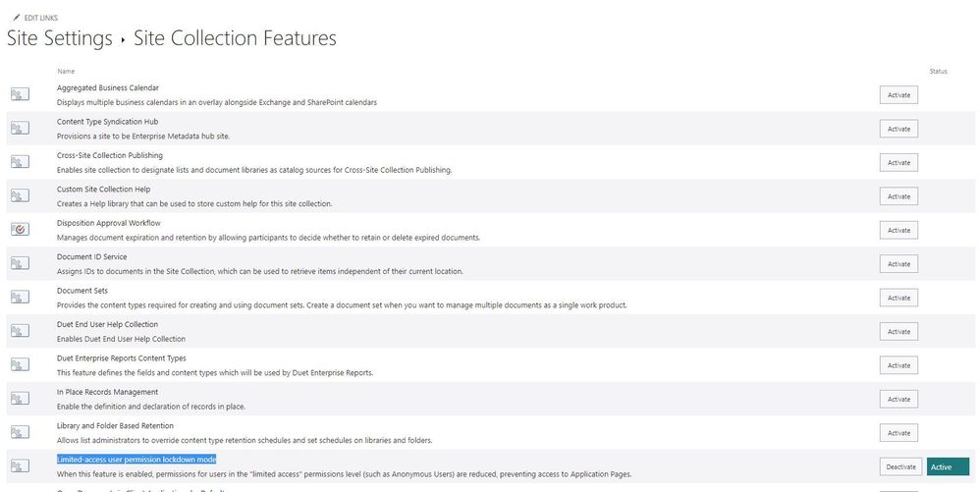This screenshot has height=492, width=980.
Task: Activate Duet Enterprise Reports Content Types
Action: coord(898,365)
